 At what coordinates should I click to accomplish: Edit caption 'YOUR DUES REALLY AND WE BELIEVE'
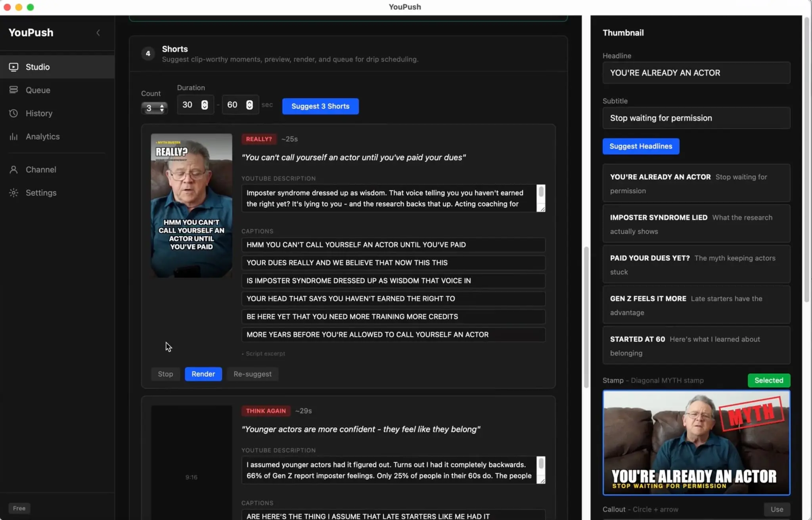click(x=393, y=263)
